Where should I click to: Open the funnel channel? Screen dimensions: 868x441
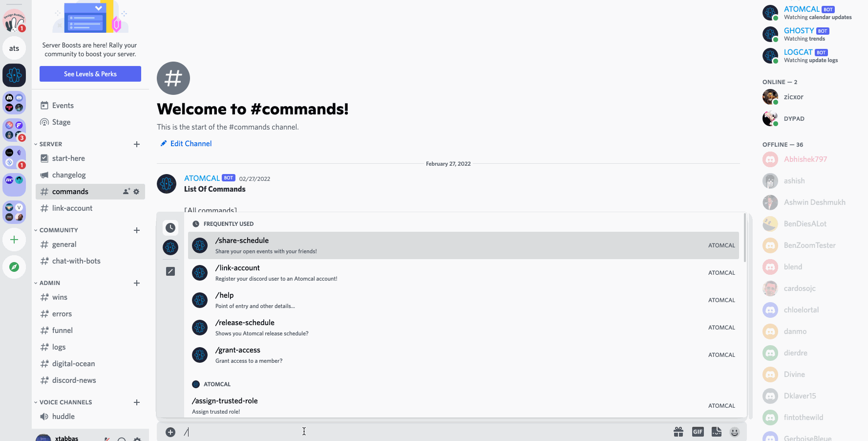90,331
